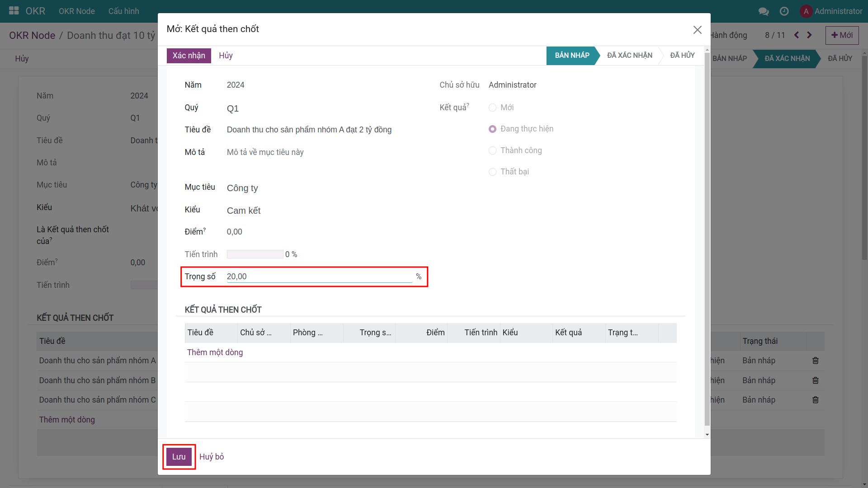Open the apps grid menu icon

click(x=14, y=11)
